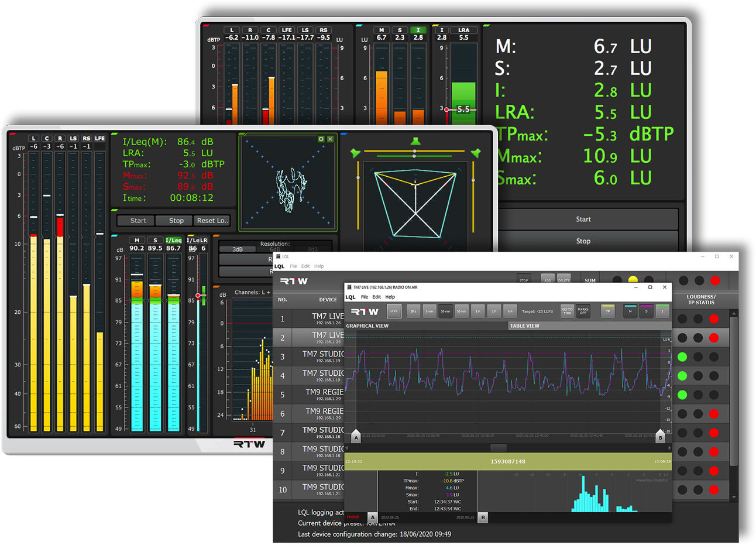The image size is (756, 545).
Task: Select device row 5 TM9 REGIE
Action: pos(310,395)
